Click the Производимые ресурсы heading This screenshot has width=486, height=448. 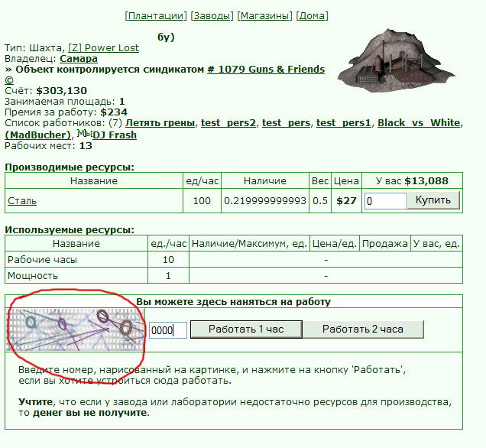70,167
